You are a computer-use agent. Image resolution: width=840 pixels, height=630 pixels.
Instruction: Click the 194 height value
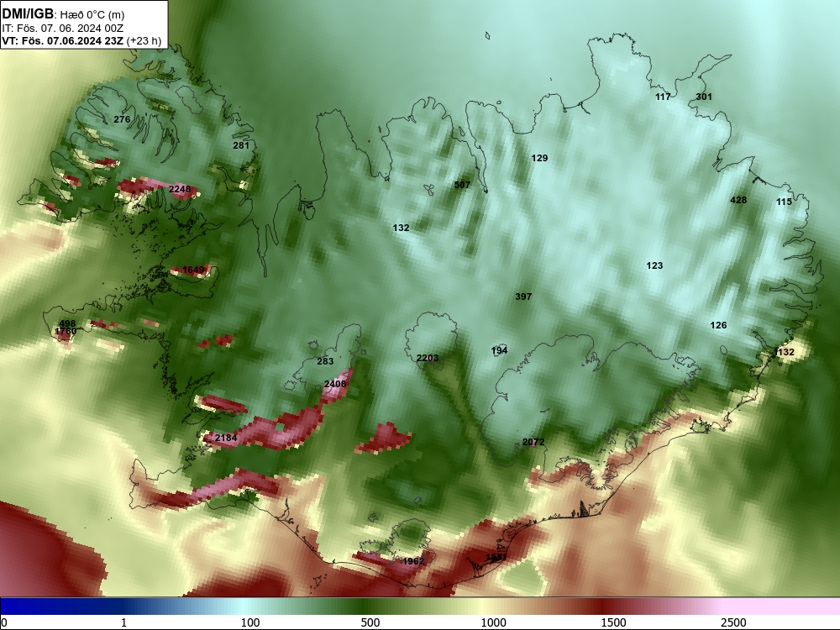(499, 350)
